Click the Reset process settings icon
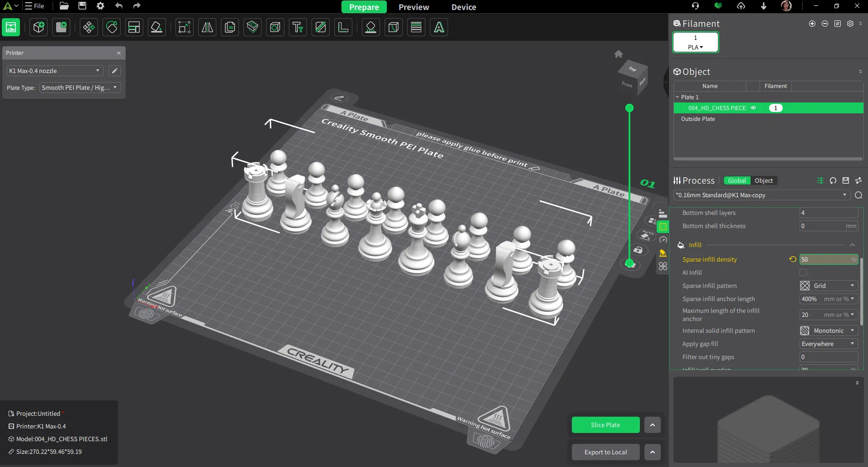Screen dimensions: 868x467 (833, 180)
